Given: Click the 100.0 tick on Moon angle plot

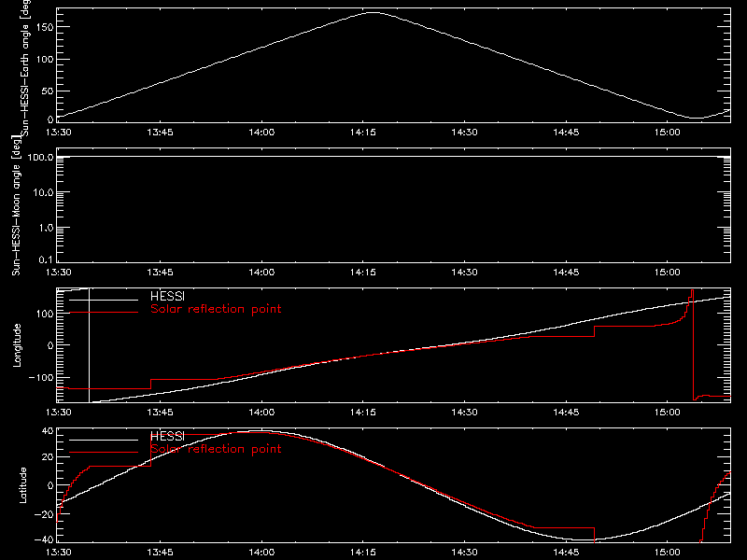Looking at the screenshot, I should (40, 157).
